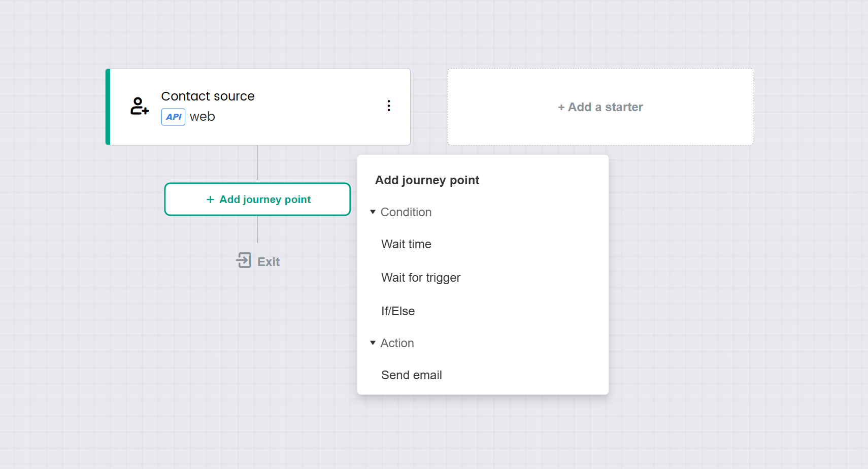Image resolution: width=868 pixels, height=469 pixels.
Task: Click the Exit arrow icon
Action: tap(244, 261)
